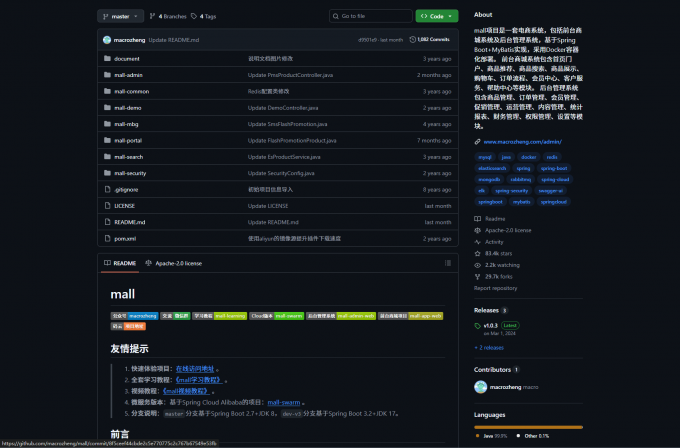
Task: Open the README outline menu icon
Action: click(448, 263)
